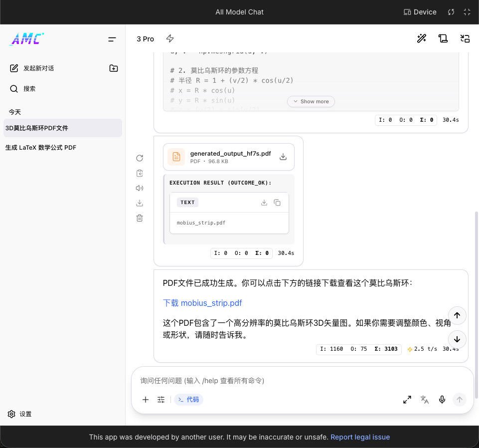Open the Report legal issue link

360,437
